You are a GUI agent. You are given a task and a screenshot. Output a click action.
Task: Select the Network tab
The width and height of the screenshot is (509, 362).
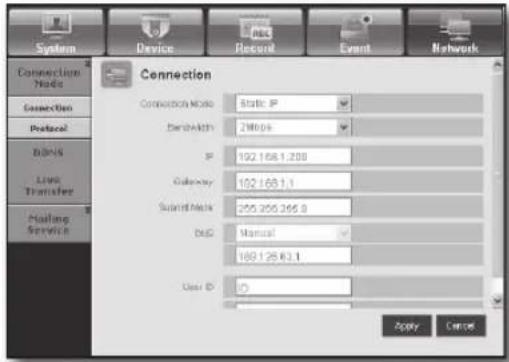coord(455,32)
